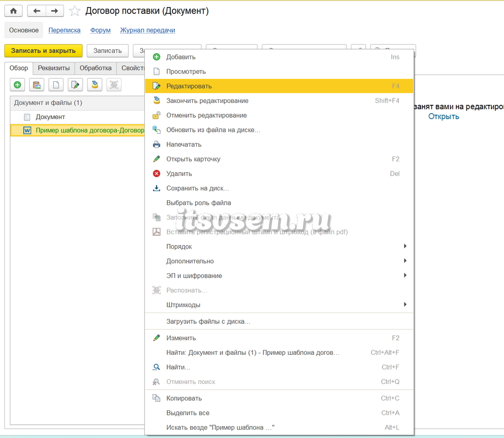504x438 pixels.
Task: Click Документ и файлы (1) header
Action: pyautogui.click(x=77, y=103)
